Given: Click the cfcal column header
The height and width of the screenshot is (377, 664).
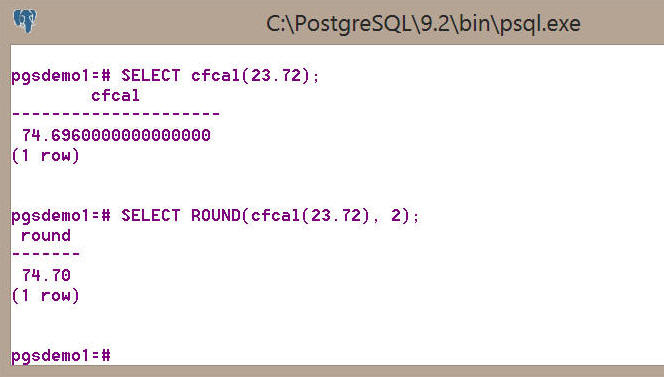Looking at the screenshot, I should tap(115, 95).
